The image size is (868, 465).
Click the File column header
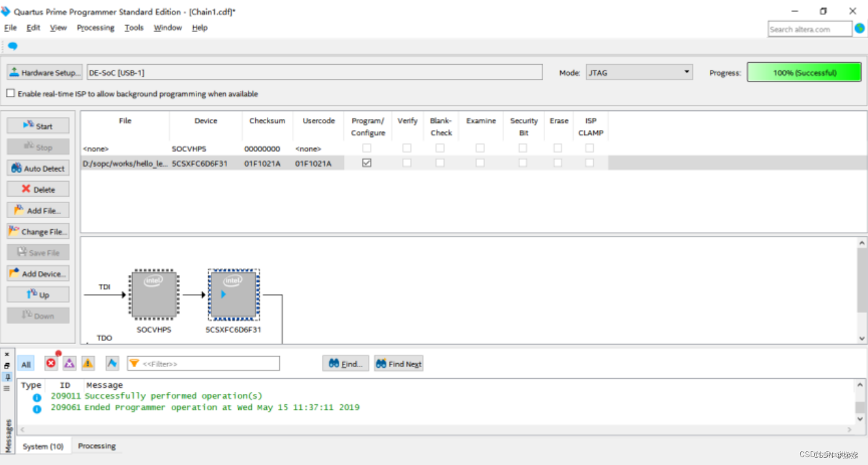125,121
